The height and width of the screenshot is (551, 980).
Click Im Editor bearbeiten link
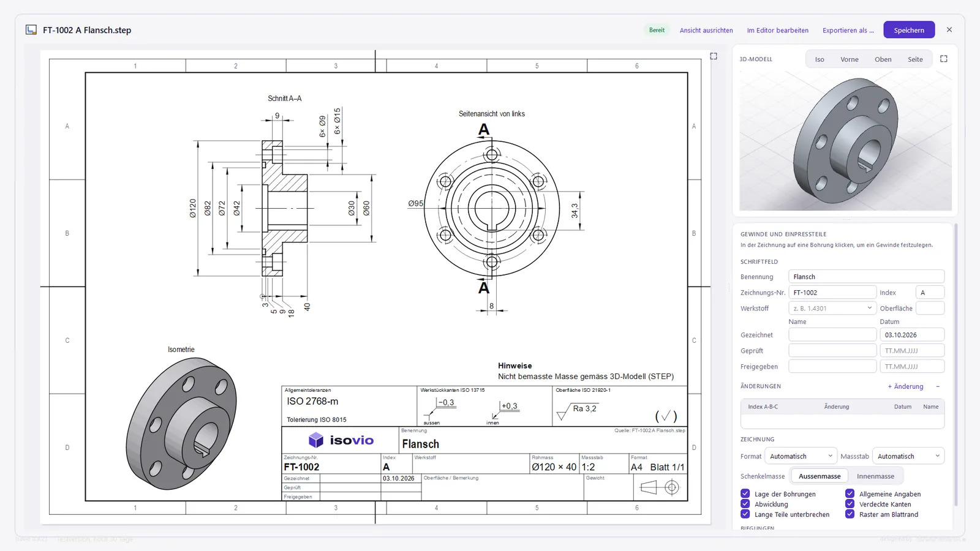pos(778,30)
